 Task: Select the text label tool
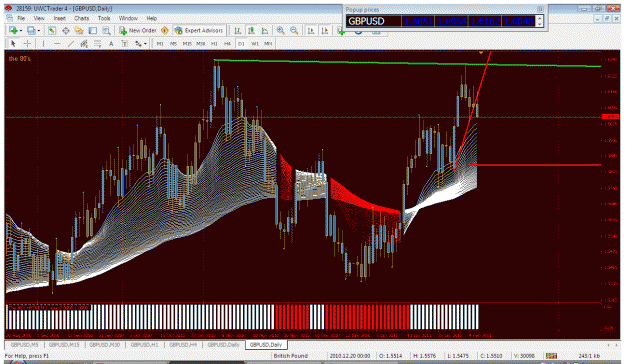(125, 43)
